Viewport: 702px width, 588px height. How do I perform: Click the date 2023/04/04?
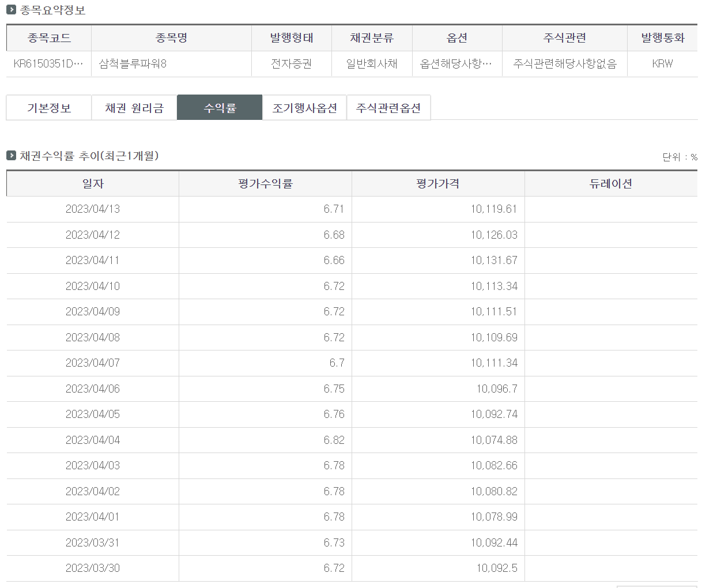93,440
